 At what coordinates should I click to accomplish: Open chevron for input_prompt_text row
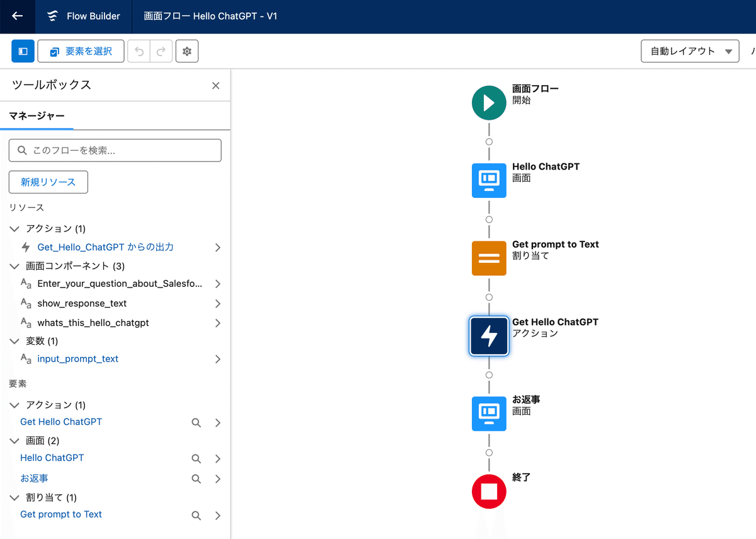217,359
